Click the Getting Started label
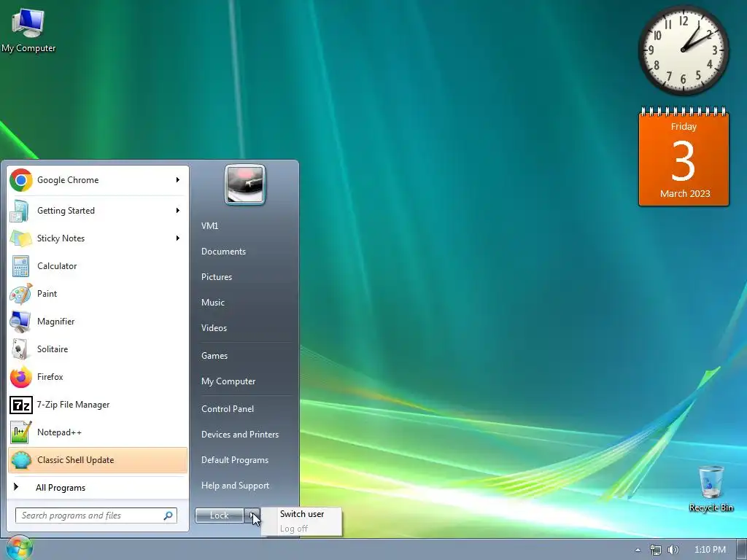 point(66,211)
